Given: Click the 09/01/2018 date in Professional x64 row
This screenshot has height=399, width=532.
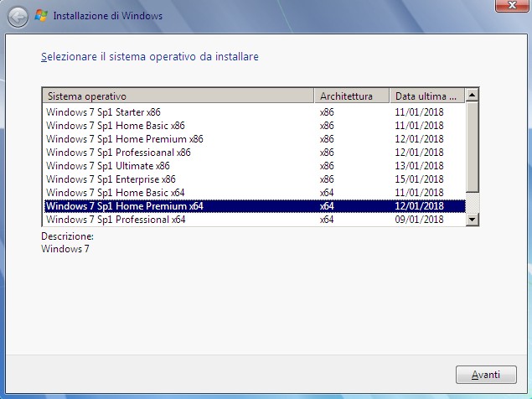Looking at the screenshot, I should tap(419, 220).
